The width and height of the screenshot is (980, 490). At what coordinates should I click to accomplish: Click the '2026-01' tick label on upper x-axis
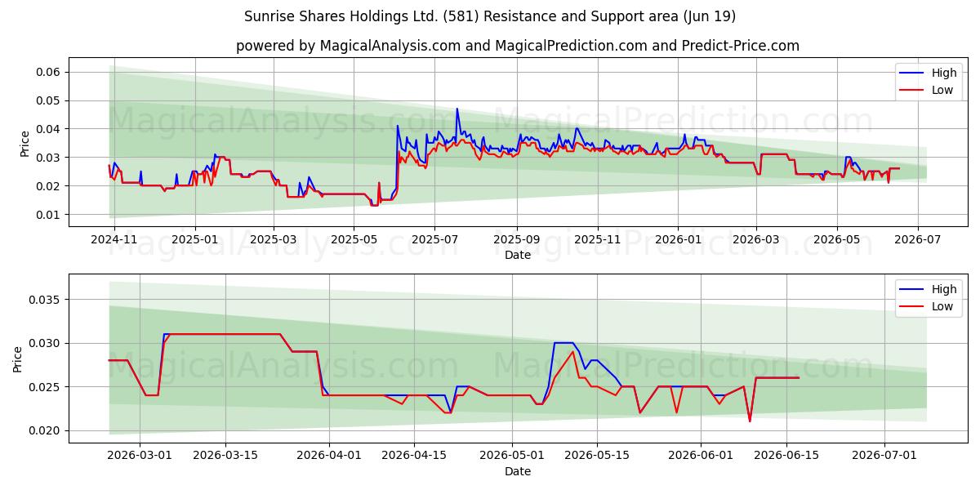[677, 240]
